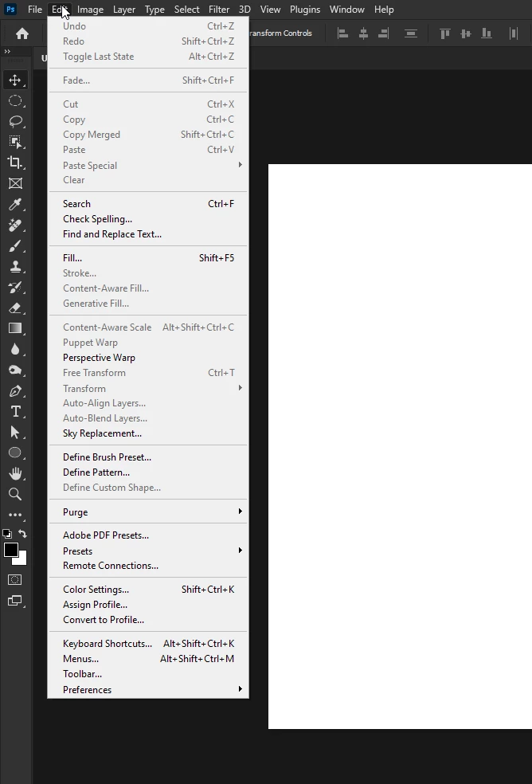
Task: Choose Define Pattern
Action: (x=148, y=472)
